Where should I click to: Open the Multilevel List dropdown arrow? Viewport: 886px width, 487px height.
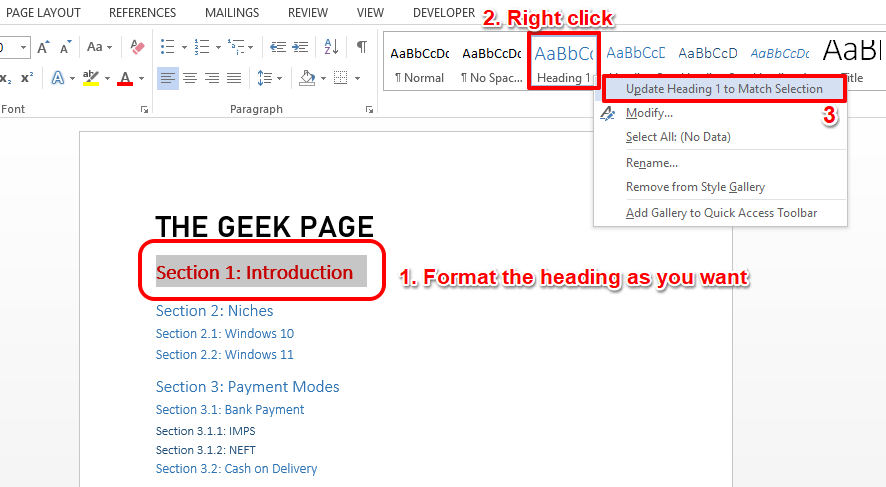(250, 47)
